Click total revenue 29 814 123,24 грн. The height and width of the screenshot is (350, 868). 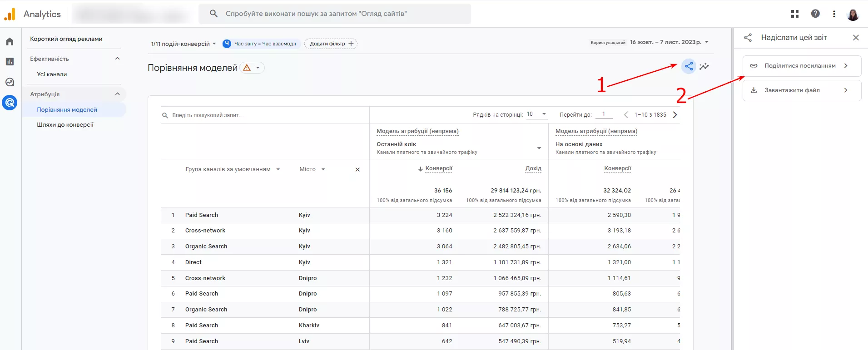516,191
